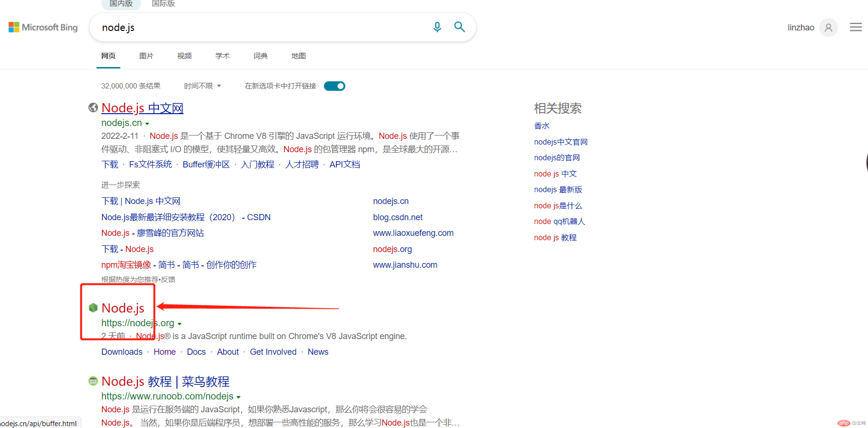
Task: Click related search nodejs中文官网
Action: click(561, 142)
